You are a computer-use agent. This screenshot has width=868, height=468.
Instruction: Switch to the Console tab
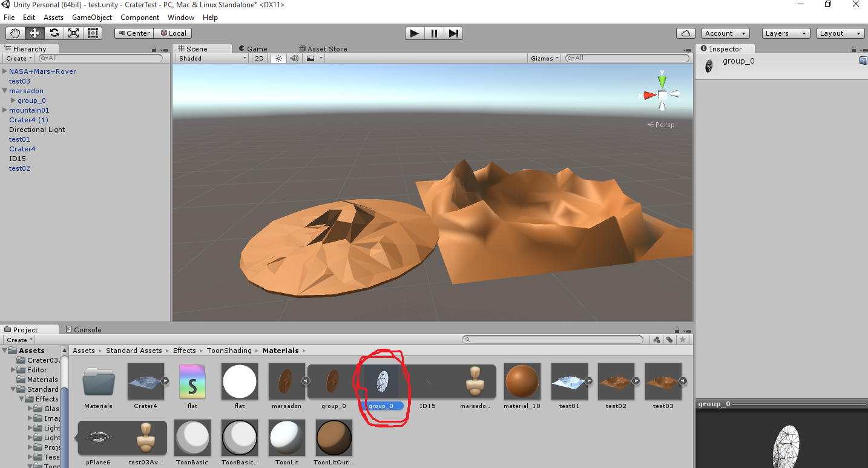(84, 330)
